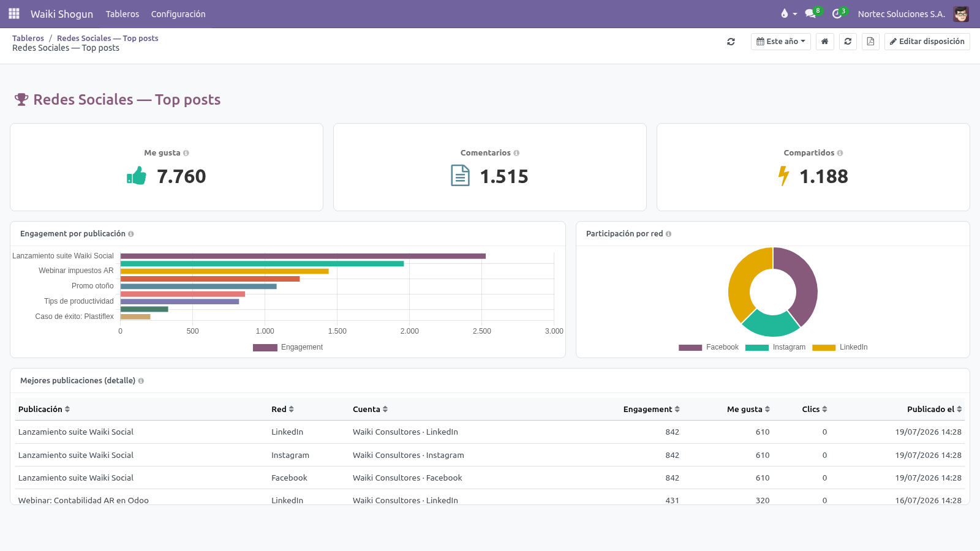Export dashboard with the PDF icon button

870,42
